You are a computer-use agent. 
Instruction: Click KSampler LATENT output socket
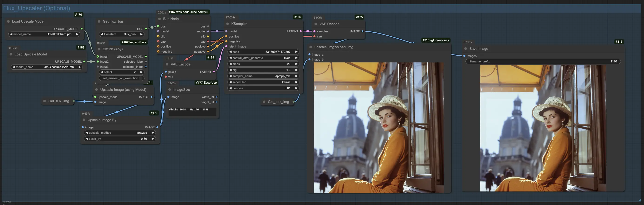[301, 31]
